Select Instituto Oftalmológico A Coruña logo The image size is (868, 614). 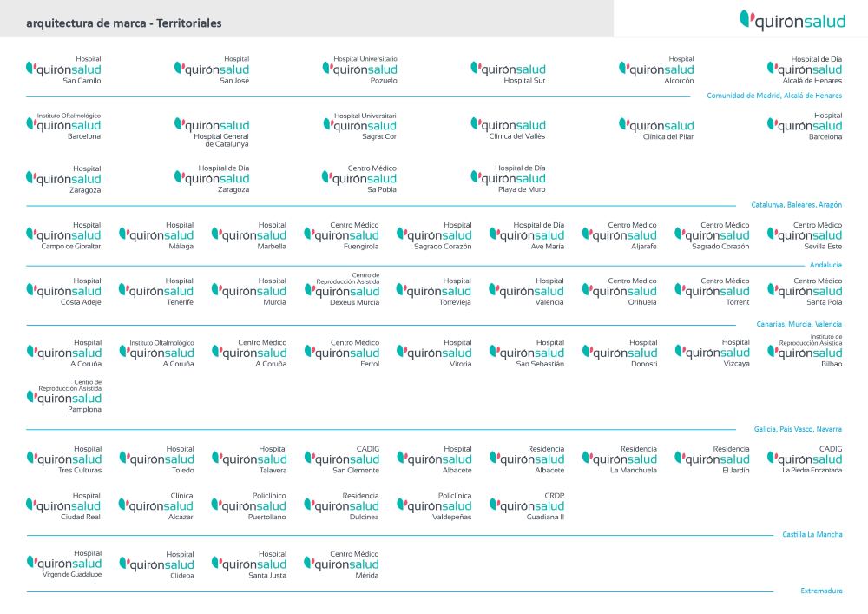point(156,353)
